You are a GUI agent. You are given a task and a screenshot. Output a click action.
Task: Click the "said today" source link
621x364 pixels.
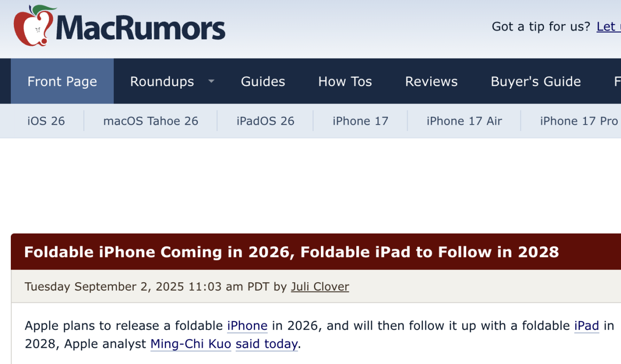tap(267, 344)
